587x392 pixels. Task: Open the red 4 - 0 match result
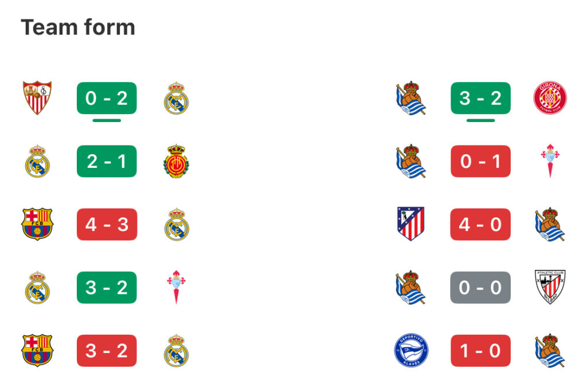(481, 224)
